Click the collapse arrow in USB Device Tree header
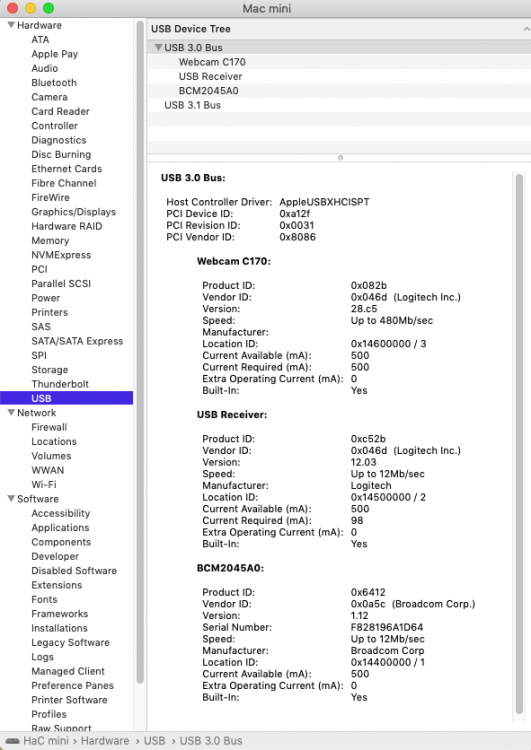Viewport: 531px width, 750px height. click(526, 29)
